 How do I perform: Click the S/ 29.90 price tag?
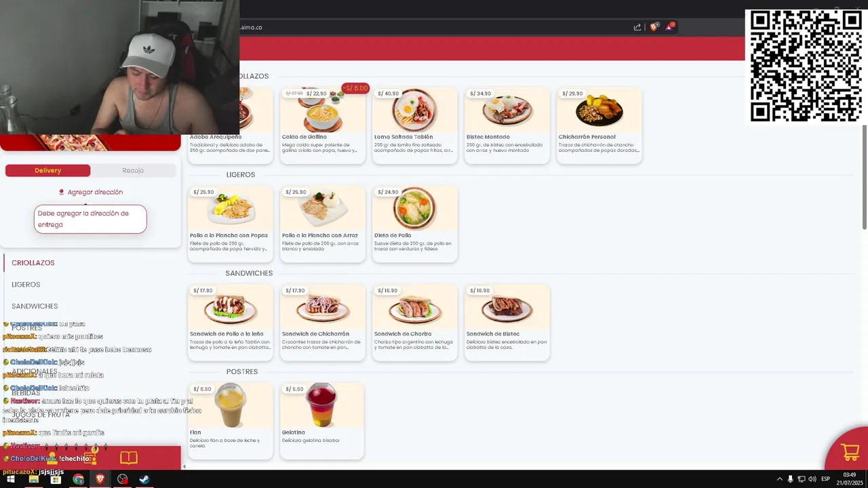point(572,94)
